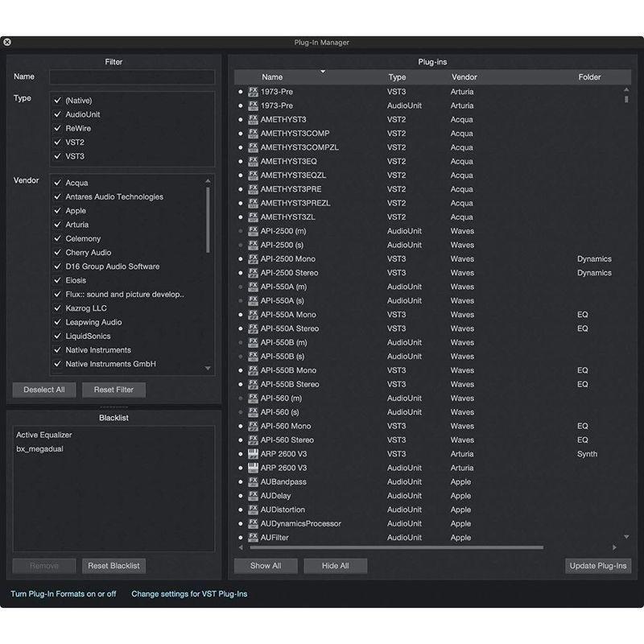Click the Hide All button
644x644 pixels.
(x=335, y=566)
